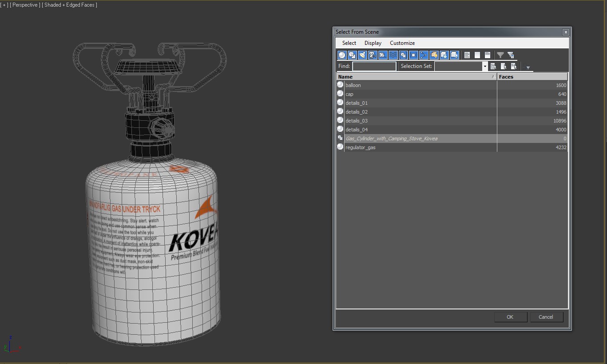Toggle Display Helpers tape-measure icon
This screenshot has width=607, height=364.
[383, 55]
